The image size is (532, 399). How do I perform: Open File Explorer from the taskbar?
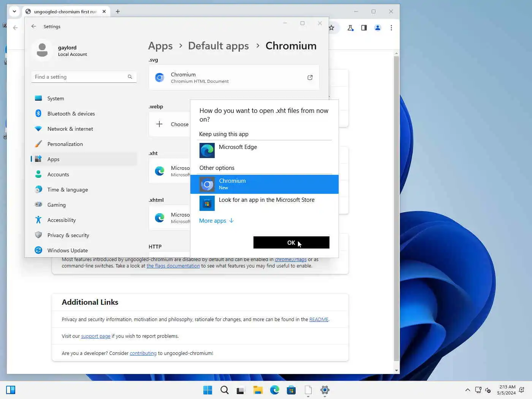pos(258,390)
